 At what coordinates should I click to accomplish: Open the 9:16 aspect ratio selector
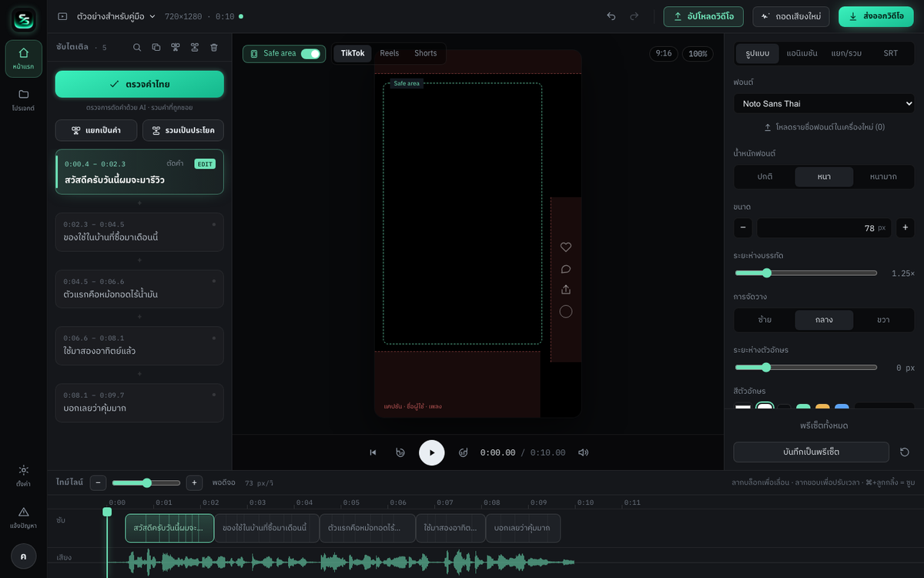tap(664, 53)
